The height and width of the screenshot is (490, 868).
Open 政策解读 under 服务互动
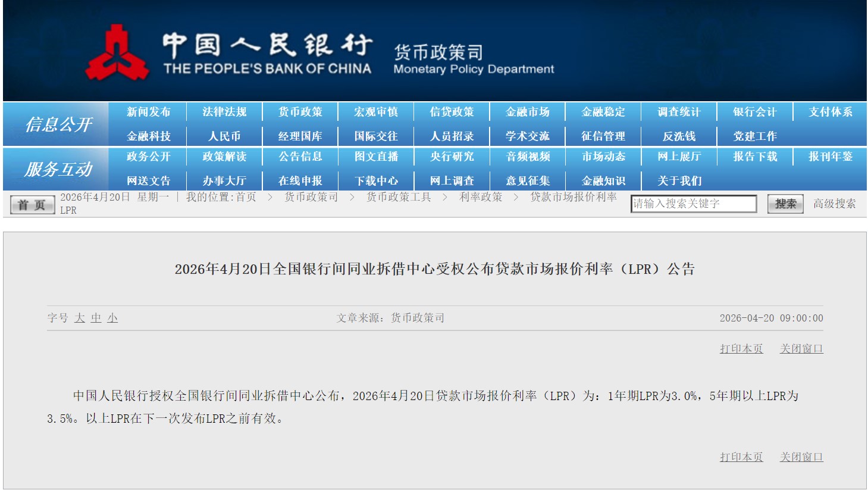tap(224, 157)
